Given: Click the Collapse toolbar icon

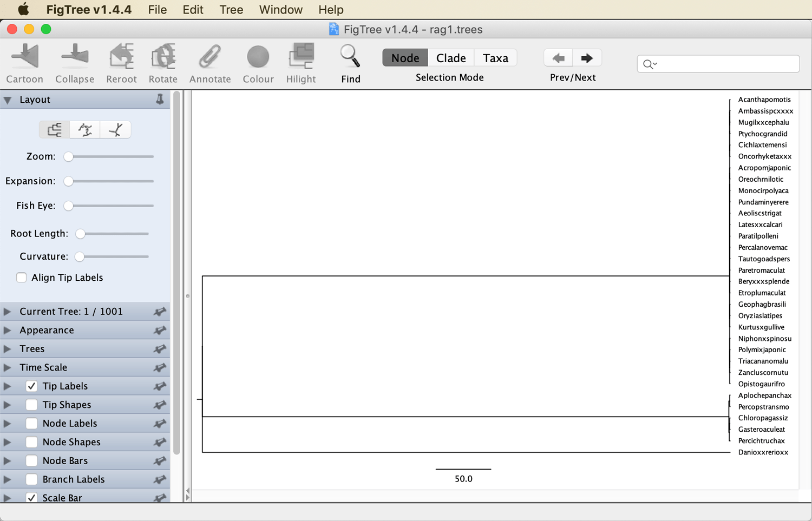Looking at the screenshot, I should point(75,56).
